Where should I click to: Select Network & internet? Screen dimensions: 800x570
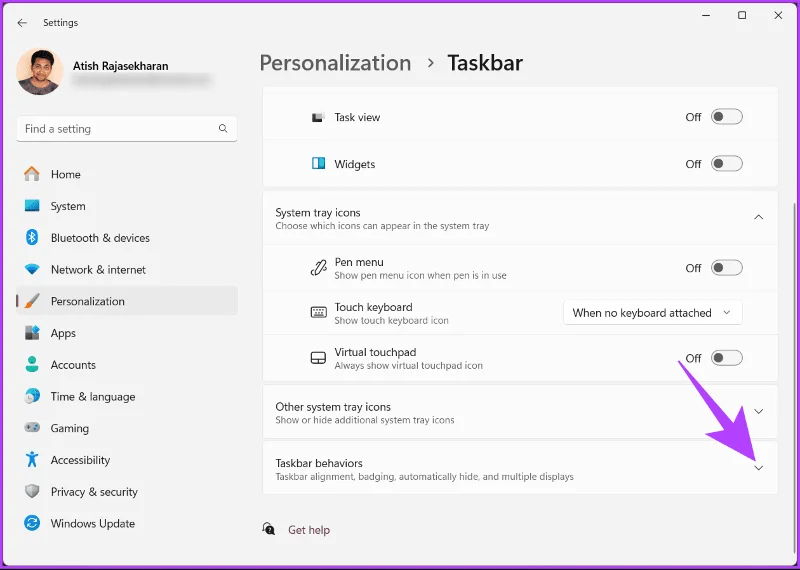pos(127,269)
